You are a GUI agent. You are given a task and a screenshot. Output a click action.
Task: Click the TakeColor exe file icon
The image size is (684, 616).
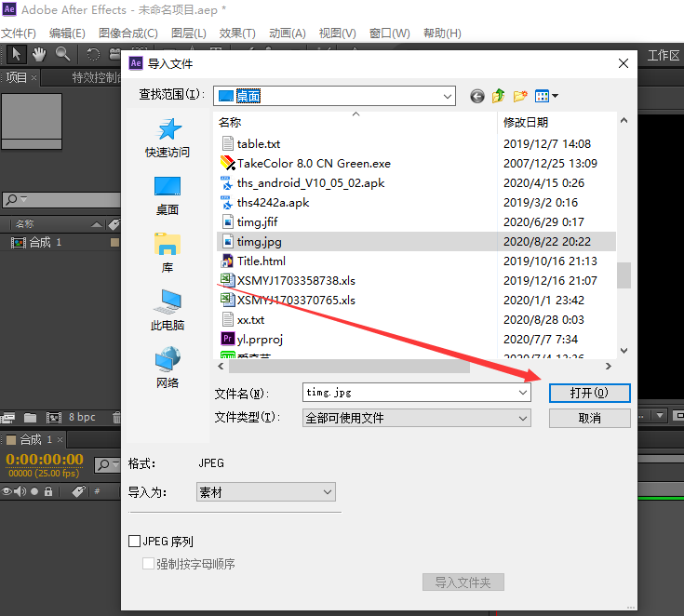pyautogui.click(x=228, y=163)
